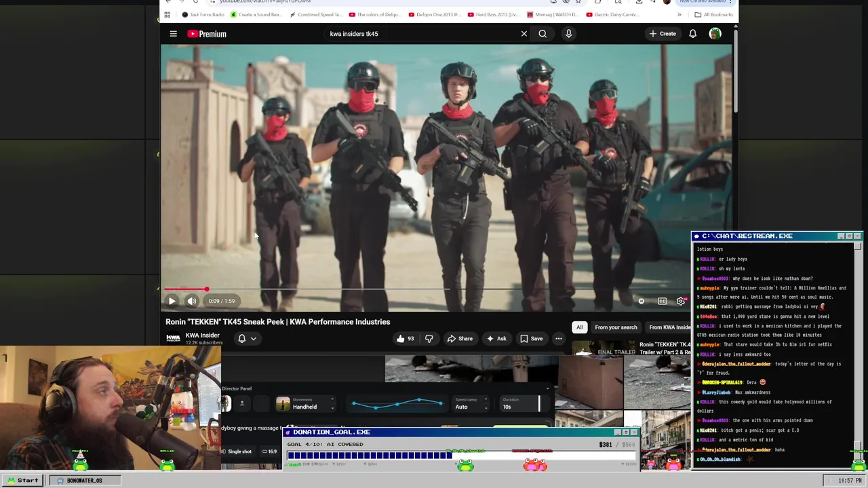This screenshot has width=868, height=488.
Task: Share the video
Action: 460,339
